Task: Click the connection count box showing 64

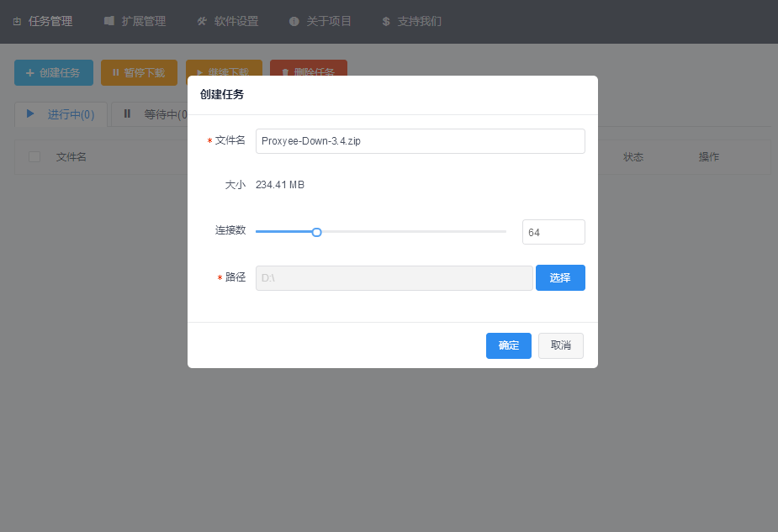Action: [553, 232]
